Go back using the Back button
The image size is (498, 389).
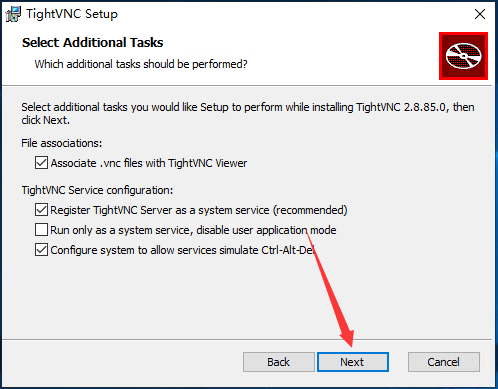(x=279, y=362)
